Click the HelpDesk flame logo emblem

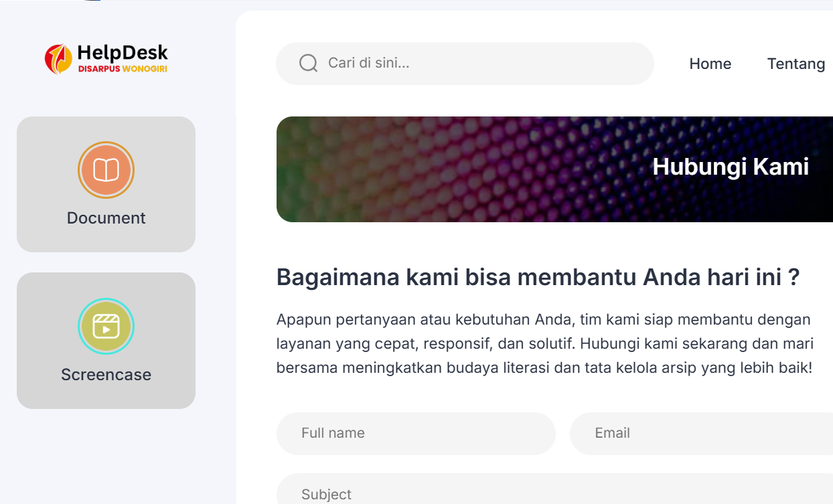click(58, 58)
